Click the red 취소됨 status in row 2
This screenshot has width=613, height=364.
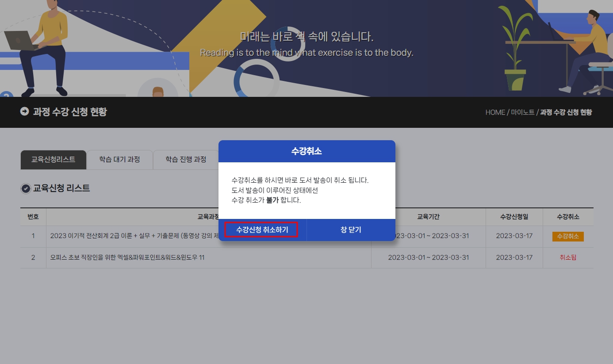[x=568, y=257]
